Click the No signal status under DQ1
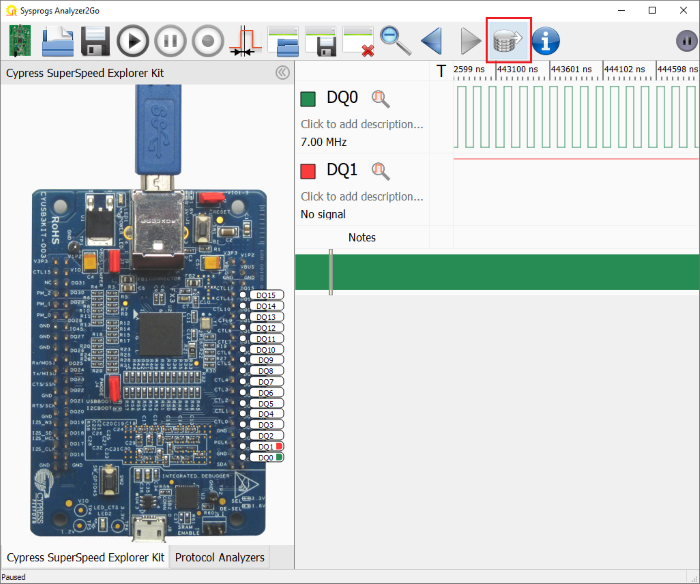Screen dimensions: 700x584 pyautogui.click(x=323, y=214)
